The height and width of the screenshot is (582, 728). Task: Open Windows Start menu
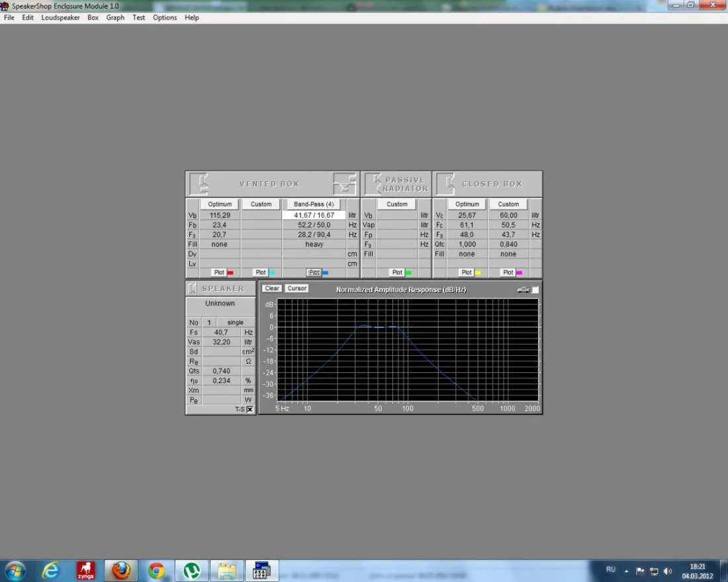(x=15, y=571)
